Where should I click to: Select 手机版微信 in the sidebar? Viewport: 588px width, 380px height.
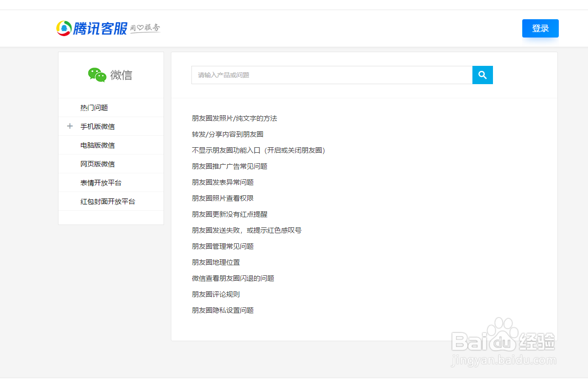pyautogui.click(x=98, y=127)
